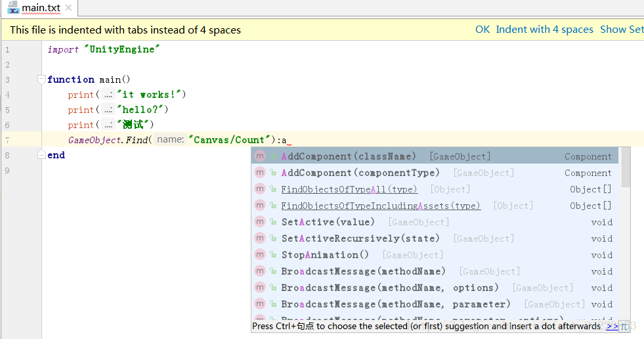
Task: Click the function keyword on line 3
Action: click(x=71, y=79)
